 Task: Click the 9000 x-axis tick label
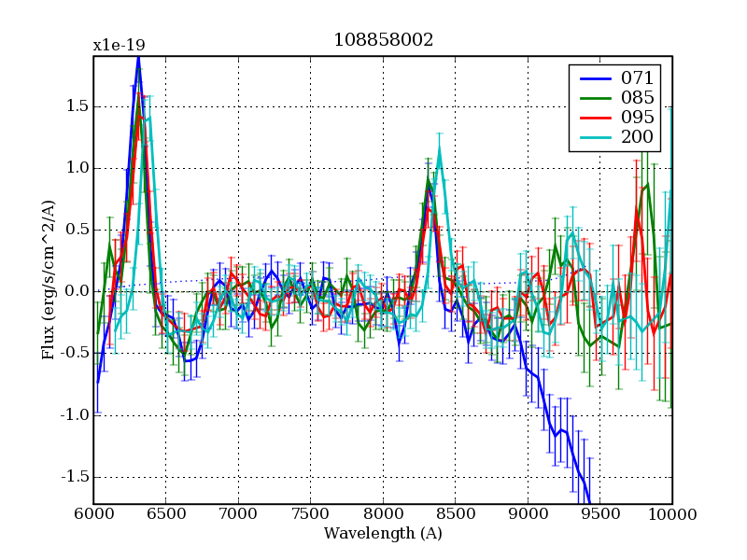pyautogui.click(x=528, y=514)
